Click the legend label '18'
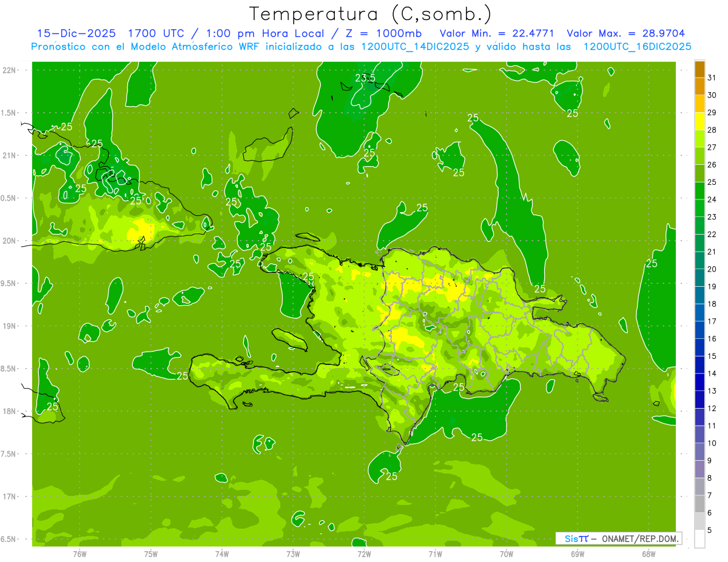This screenshot has width=728, height=562. [712, 304]
